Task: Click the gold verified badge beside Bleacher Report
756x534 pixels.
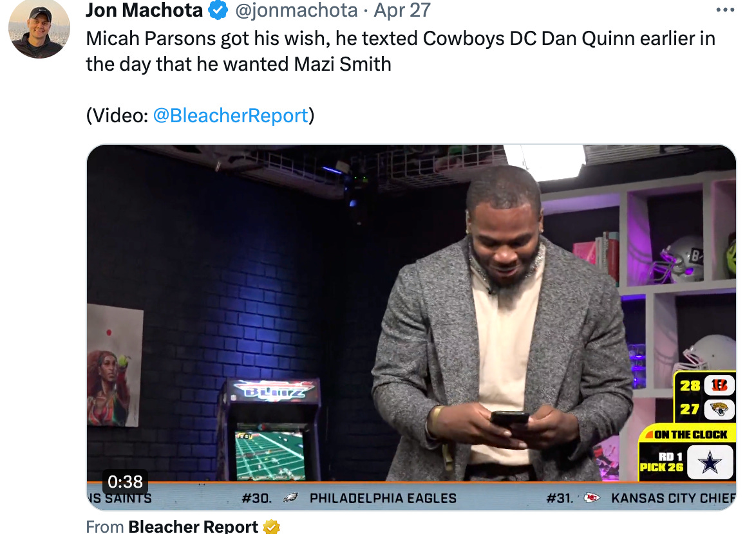Action: [x=272, y=527]
